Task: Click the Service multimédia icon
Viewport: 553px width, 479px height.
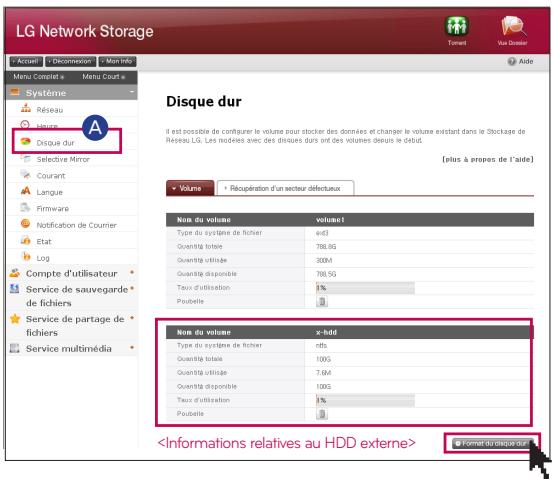Action: (x=14, y=348)
